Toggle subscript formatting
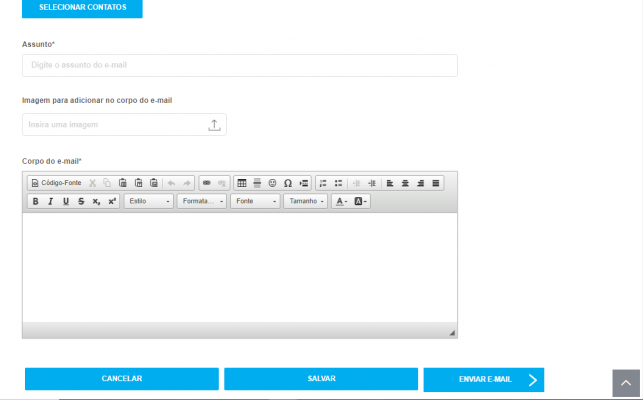This screenshot has height=400, width=643. pyautogui.click(x=96, y=201)
